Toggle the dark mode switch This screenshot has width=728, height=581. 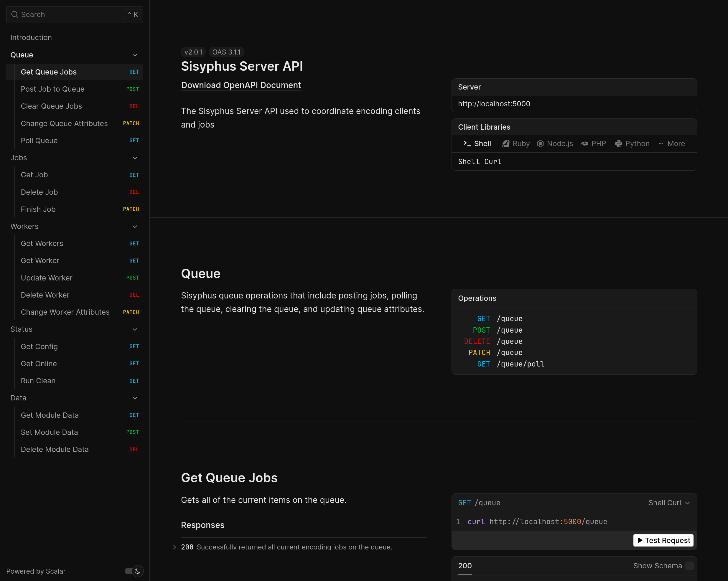click(x=129, y=571)
